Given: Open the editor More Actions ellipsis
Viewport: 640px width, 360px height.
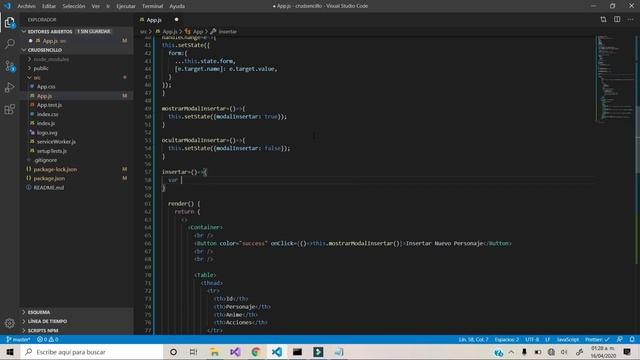Looking at the screenshot, I should [631, 20].
